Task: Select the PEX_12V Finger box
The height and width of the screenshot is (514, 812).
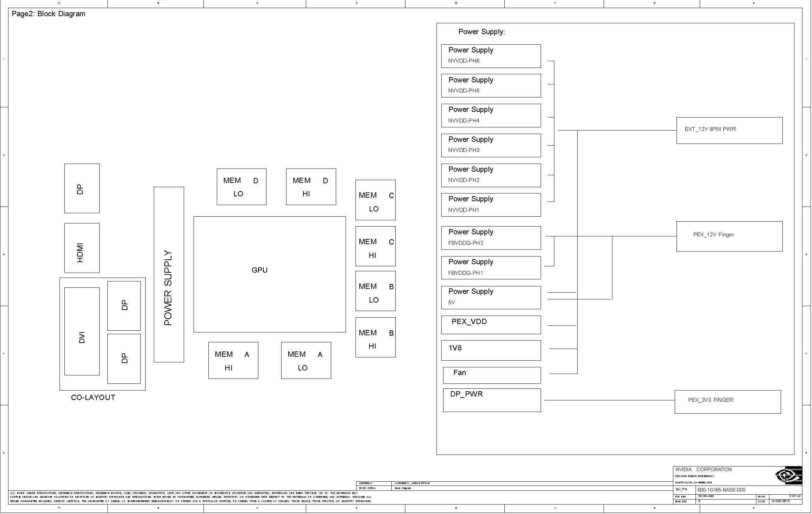Action: (730, 236)
